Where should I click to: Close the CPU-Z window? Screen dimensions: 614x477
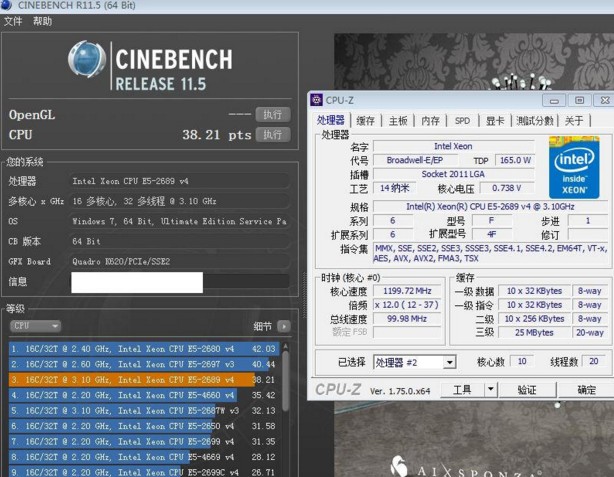pos(604,101)
